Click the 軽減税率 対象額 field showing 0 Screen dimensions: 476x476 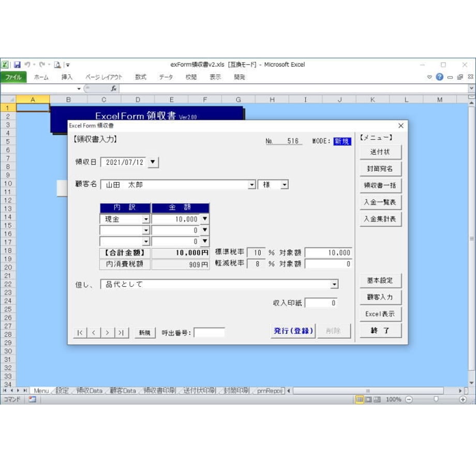click(329, 264)
